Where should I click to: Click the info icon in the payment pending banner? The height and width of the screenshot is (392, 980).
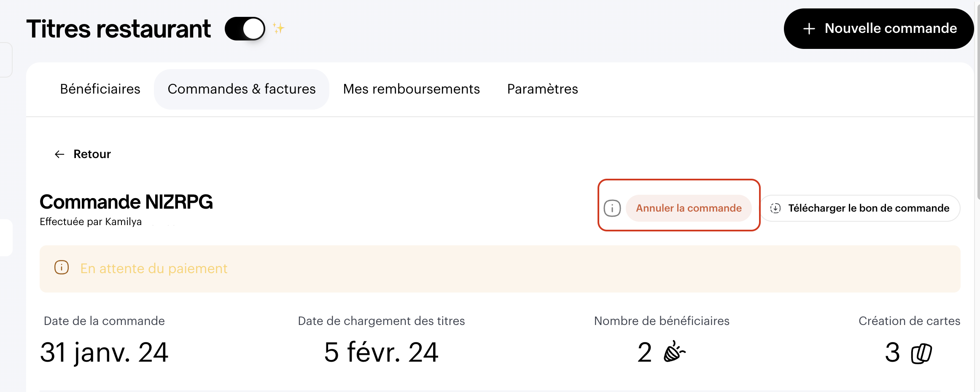(62, 268)
